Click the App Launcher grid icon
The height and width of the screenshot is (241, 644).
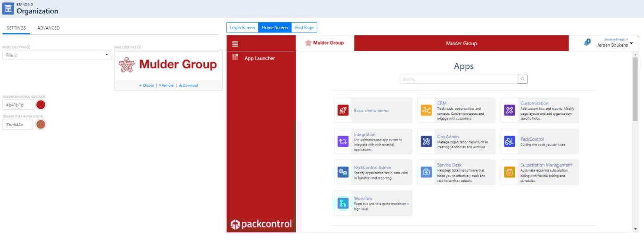235,57
